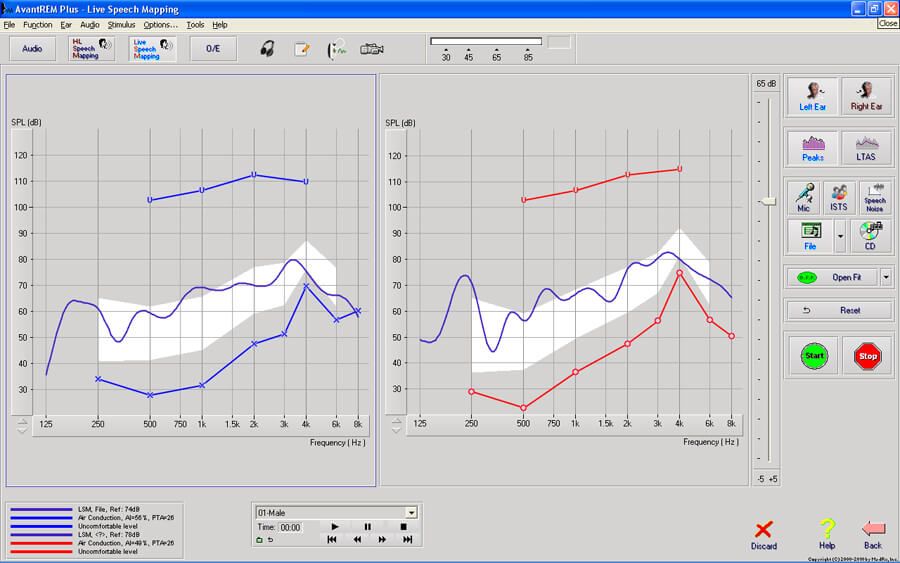Open the Open Fit dropdown arrow
Screen dimensions: 900x563
(x=885, y=277)
